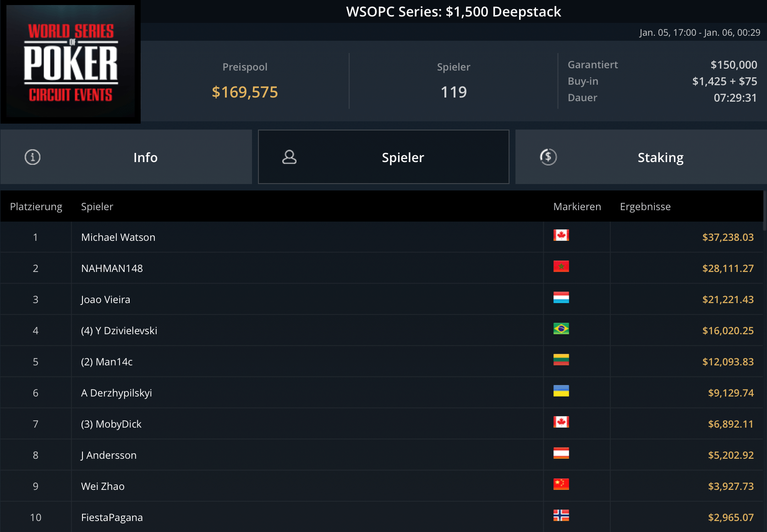Click the Ukraine flag for A Derzhypilskyi
The width and height of the screenshot is (767, 532).
click(x=561, y=391)
